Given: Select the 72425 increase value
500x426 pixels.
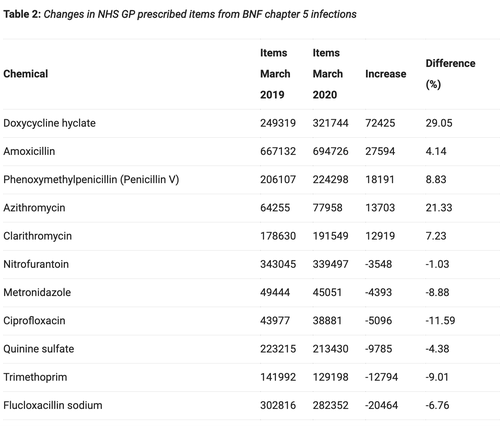Looking at the screenshot, I should 380,123.
